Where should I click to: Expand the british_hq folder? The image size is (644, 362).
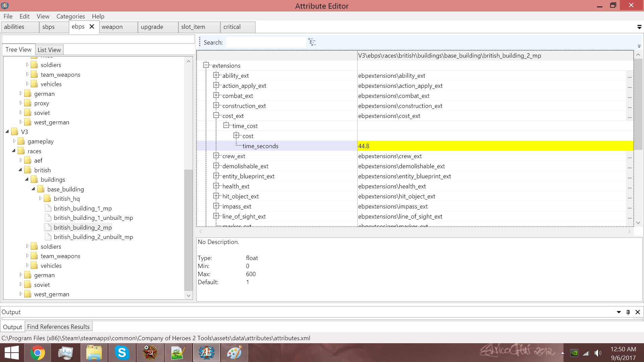(x=41, y=198)
